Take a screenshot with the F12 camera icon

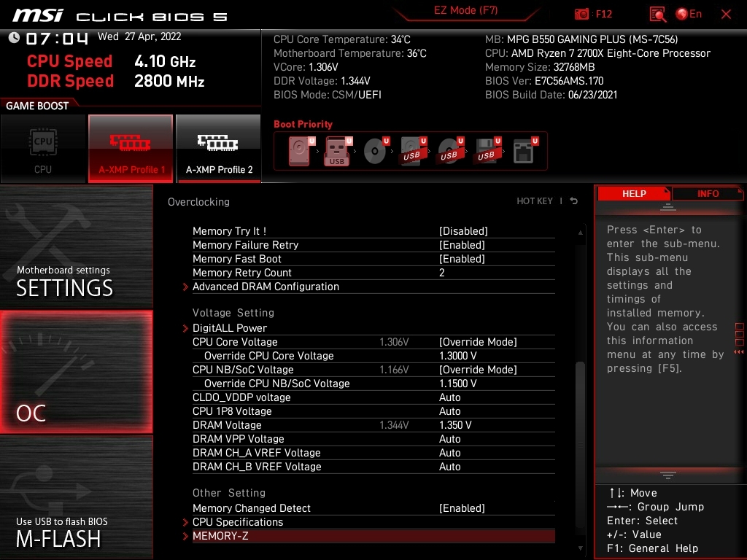click(x=582, y=14)
